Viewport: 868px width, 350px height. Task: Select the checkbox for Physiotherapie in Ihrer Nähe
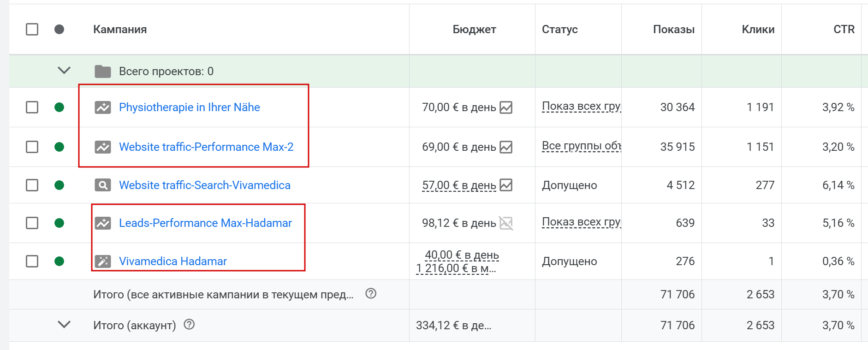tap(32, 107)
